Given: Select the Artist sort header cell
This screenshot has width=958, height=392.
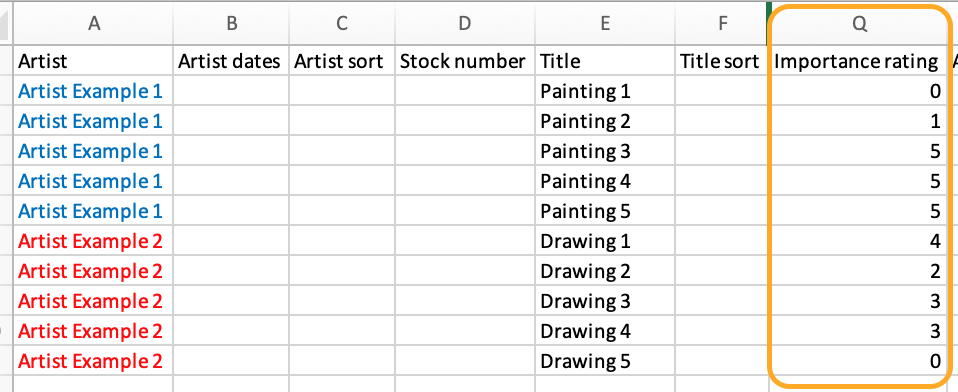Looking at the screenshot, I should click(x=342, y=60).
